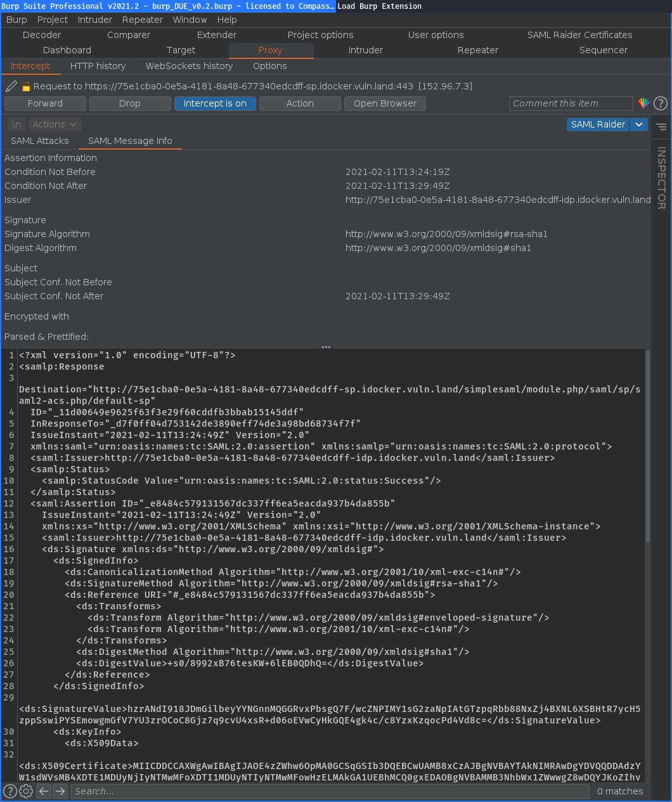Click the split pane drag handle dots

(326, 347)
